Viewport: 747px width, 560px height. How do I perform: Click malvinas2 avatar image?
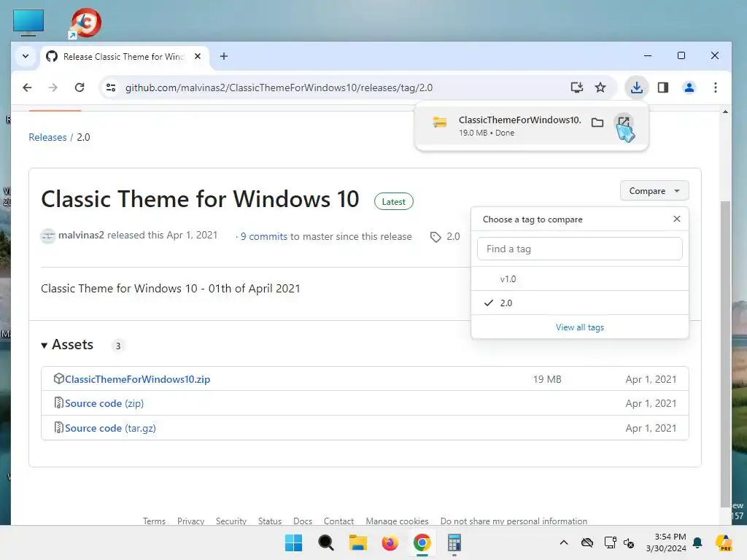coord(47,236)
